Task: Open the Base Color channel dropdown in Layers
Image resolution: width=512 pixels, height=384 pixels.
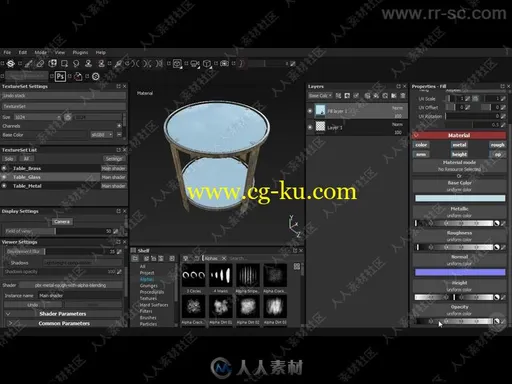Action: 320,96
